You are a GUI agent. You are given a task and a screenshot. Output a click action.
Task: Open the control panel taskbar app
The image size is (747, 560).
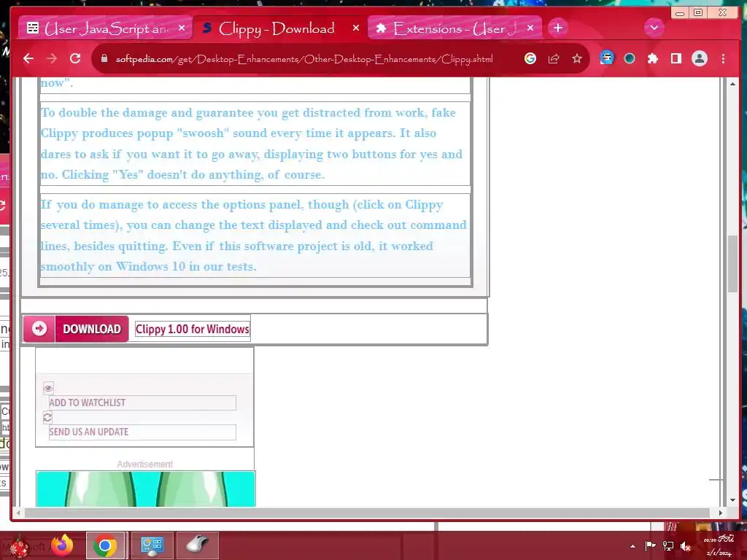152,545
